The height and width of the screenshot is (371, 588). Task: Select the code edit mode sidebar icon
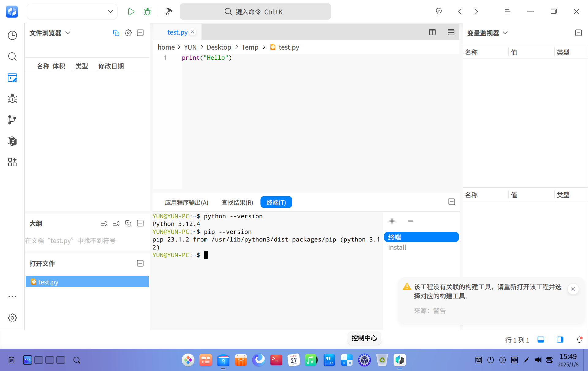point(12,78)
